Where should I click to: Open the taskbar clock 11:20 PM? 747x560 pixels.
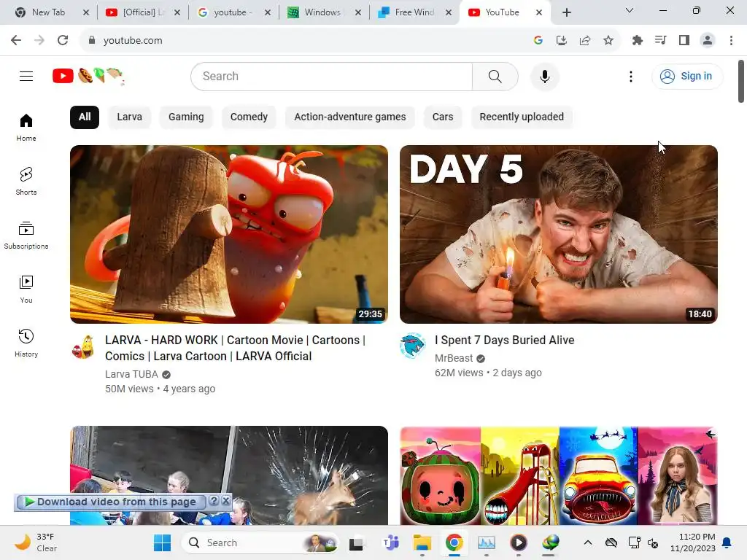693,542
